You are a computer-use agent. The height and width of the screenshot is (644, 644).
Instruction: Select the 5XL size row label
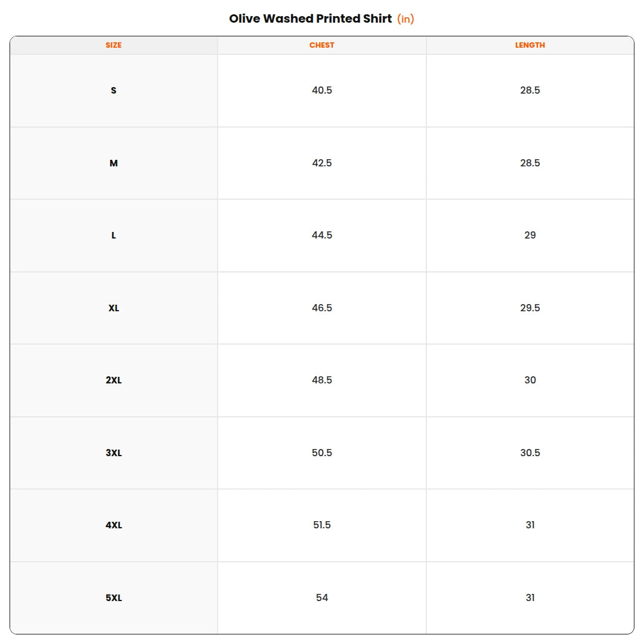click(x=113, y=598)
